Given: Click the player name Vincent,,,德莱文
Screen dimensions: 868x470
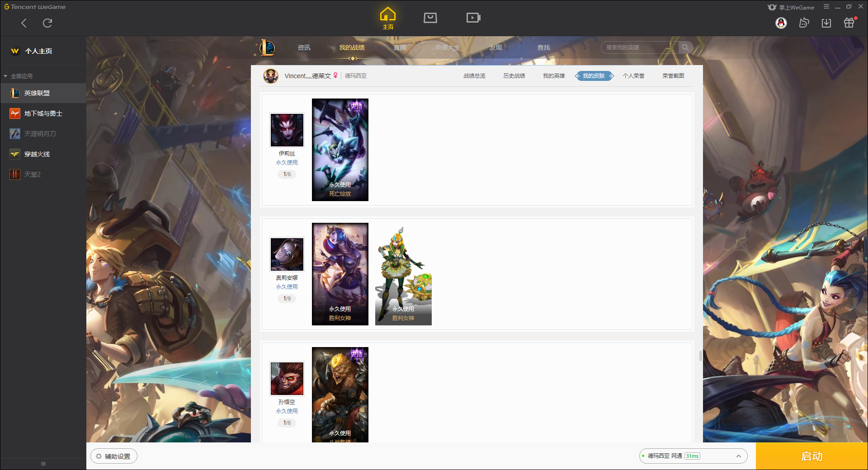Looking at the screenshot, I should coord(307,76).
